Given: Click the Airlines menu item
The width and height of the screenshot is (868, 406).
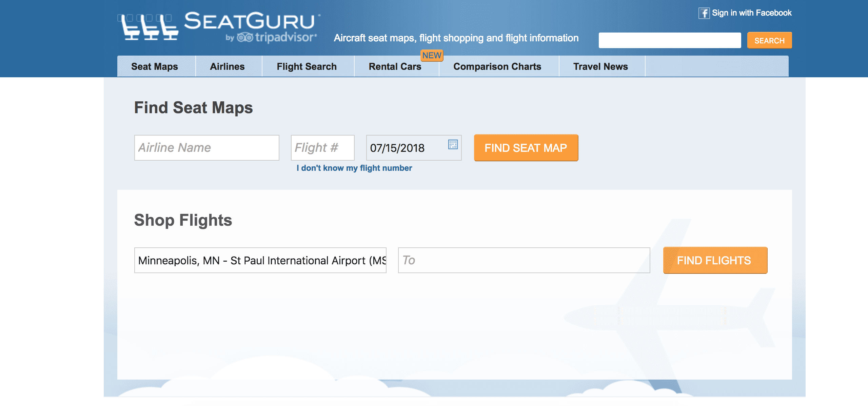Looking at the screenshot, I should click(228, 66).
